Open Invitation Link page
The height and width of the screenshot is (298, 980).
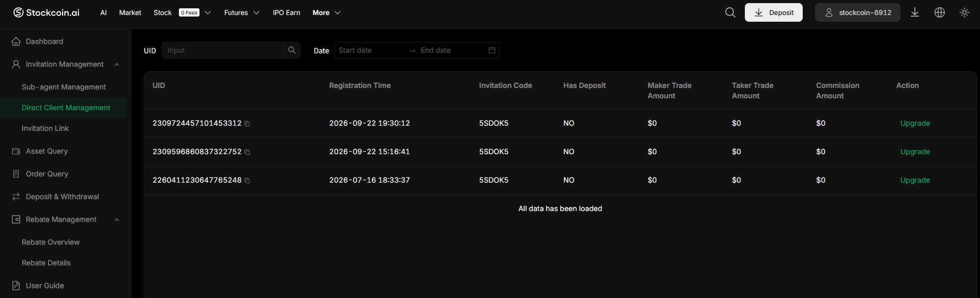coord(45,128)
